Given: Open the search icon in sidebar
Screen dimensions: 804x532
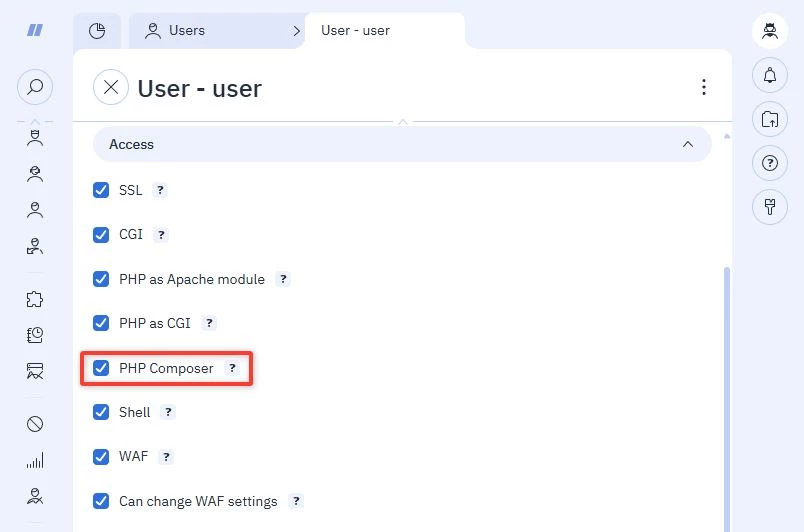Looking at the screenshot, I should 35,87.
